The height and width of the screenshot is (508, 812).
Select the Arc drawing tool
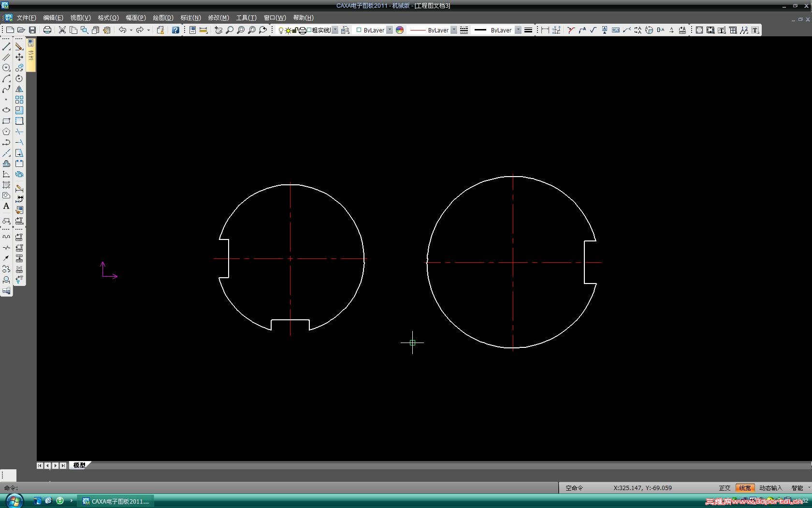(x=6, y=78)
